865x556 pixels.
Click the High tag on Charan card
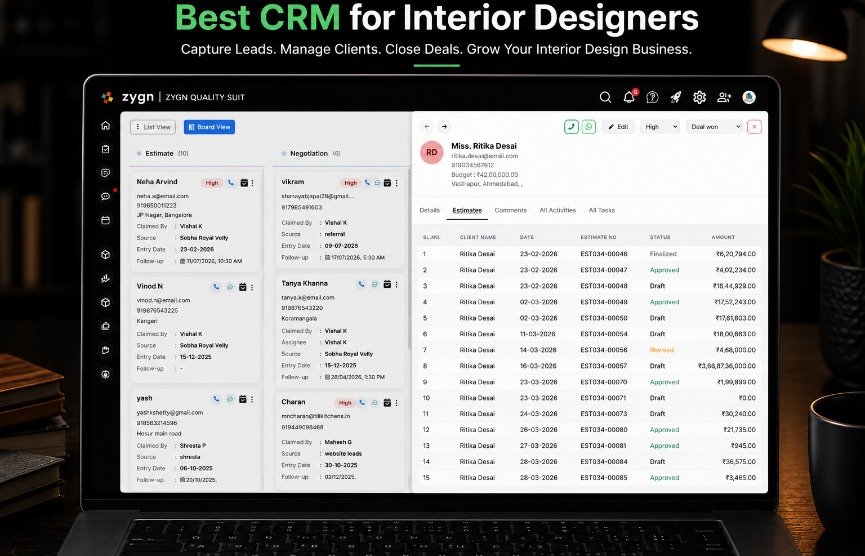345,403
